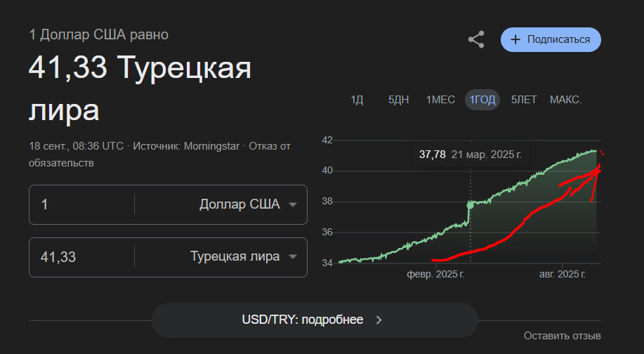Select the 1МЕС chart range

coord(440,100)
